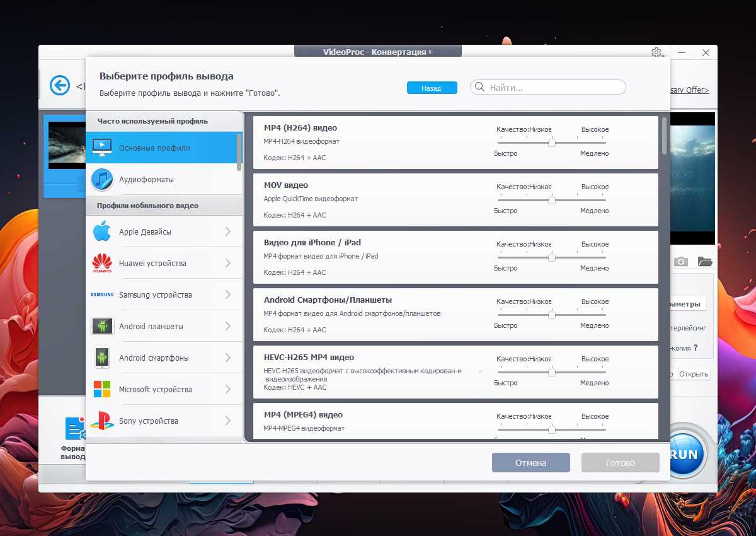
Task: Click the Android планшеты tablet icon
Action: (x=102, y=326)
